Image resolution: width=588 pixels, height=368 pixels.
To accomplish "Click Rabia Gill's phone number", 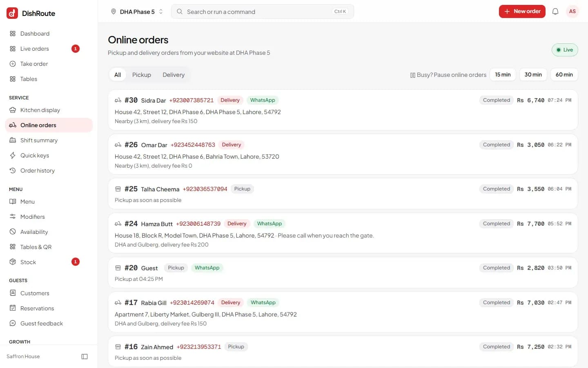I will pos(192,303).
